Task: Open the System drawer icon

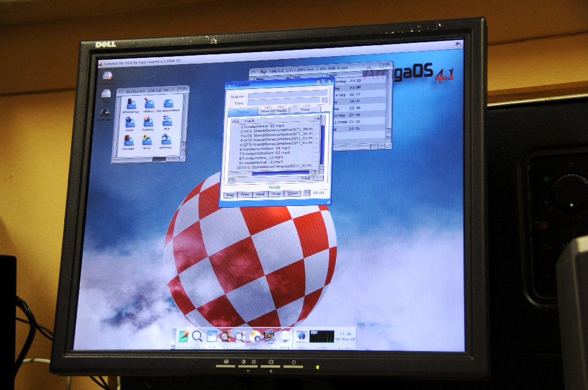Action: click(148, 122)
